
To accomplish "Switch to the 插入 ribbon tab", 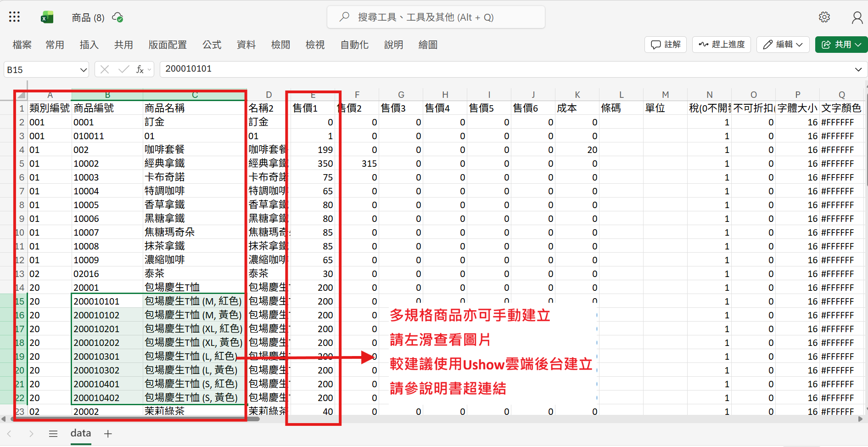I will point(89,45).
